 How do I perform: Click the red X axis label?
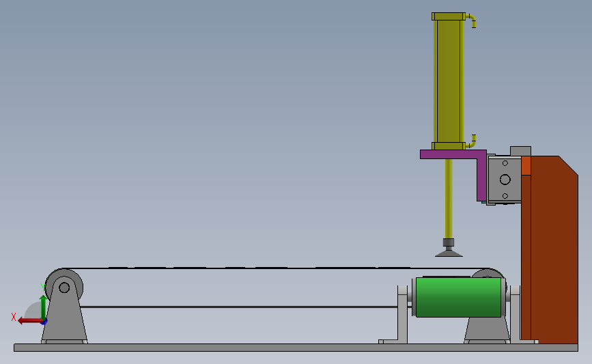14,317
